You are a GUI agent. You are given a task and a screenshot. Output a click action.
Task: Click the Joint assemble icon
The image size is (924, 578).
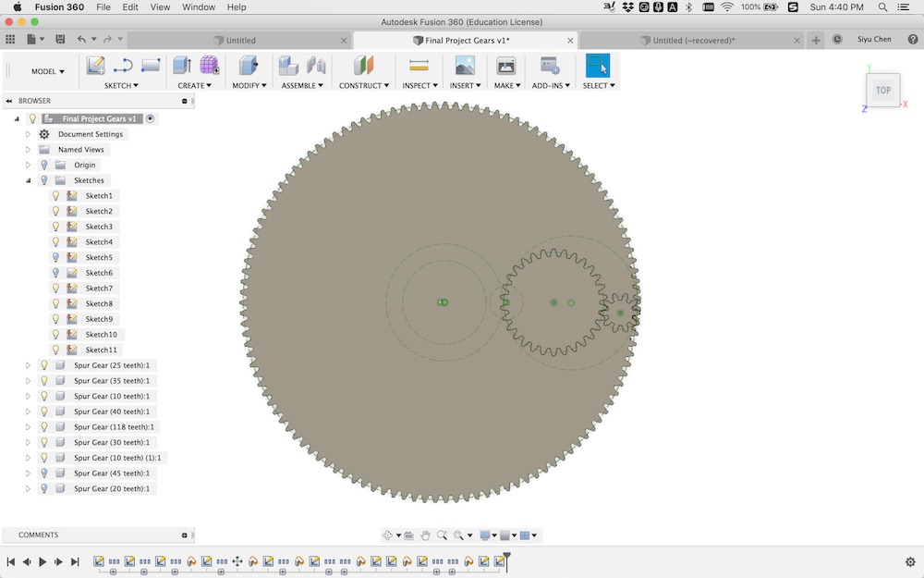pyautogui.click(x=316, y=66)
